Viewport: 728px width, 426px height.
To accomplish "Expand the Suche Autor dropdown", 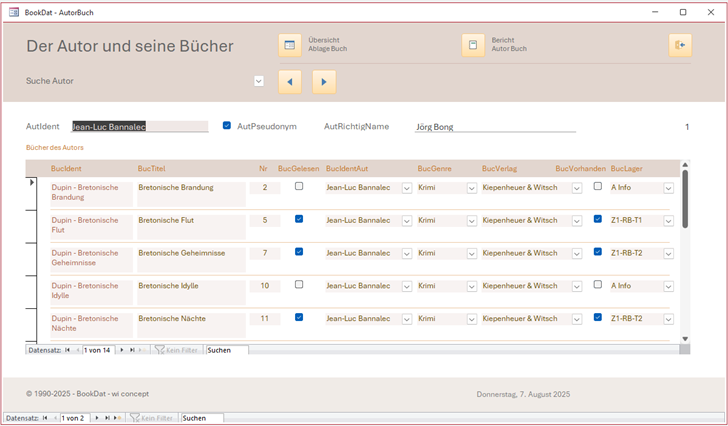I will (259, 81).
